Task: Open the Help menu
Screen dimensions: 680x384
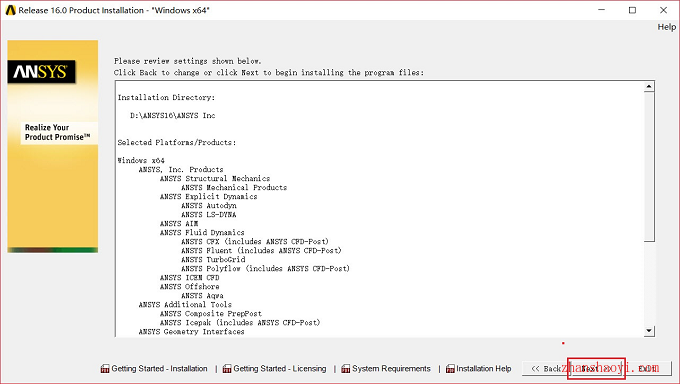Action: (667, 27)
